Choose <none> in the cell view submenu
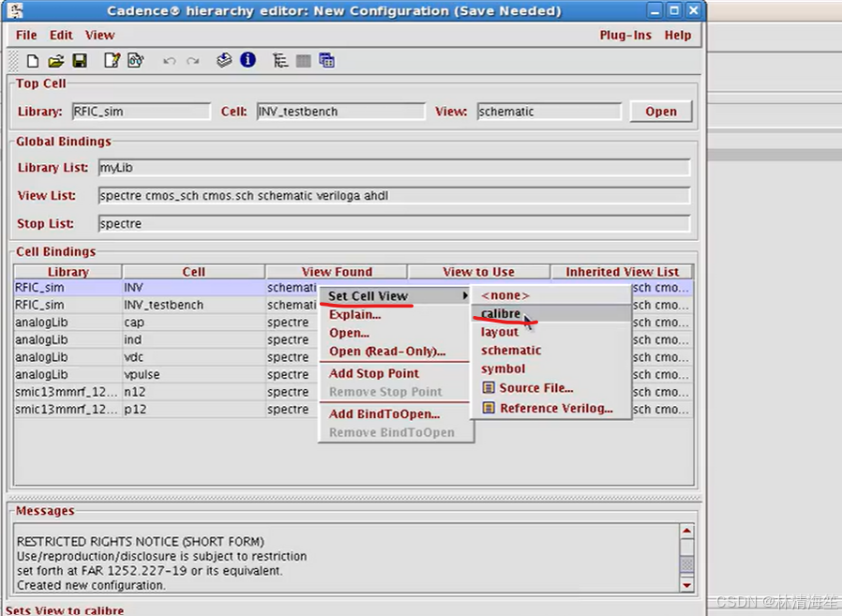Viewport: 842px width, 616px height. 551,295
